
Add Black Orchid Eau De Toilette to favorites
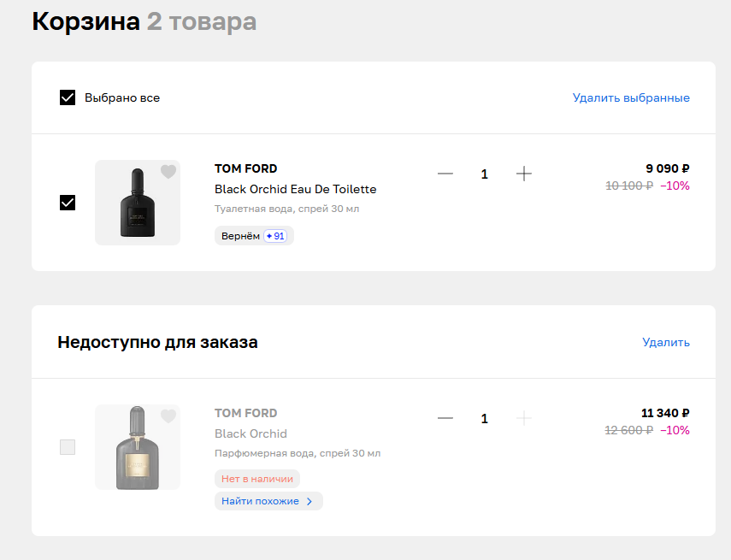click(168, 172)
